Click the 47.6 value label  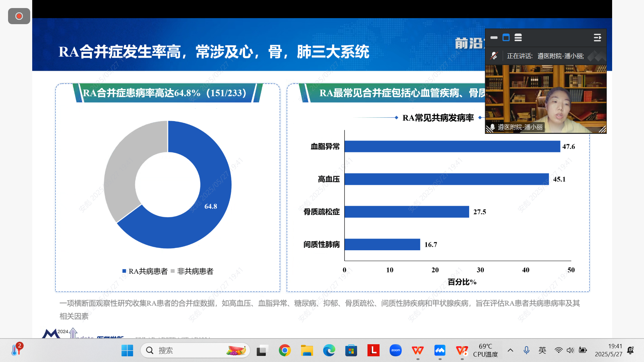(568, 147)
